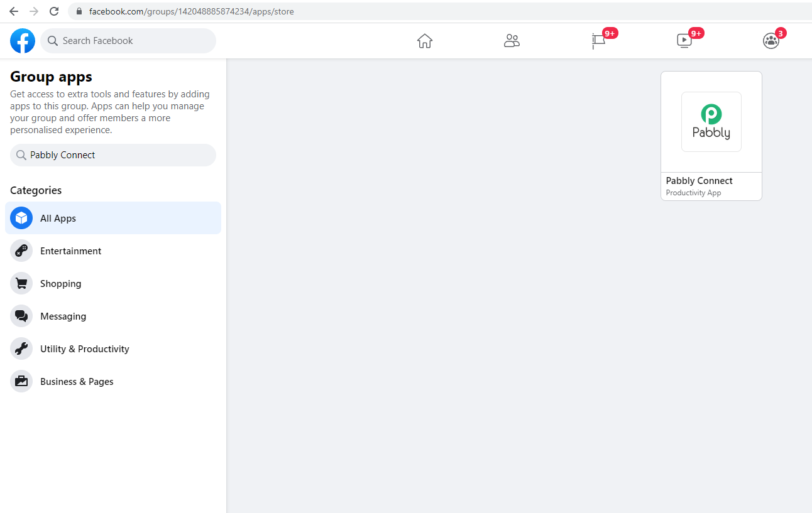Screen dimensions: 812x513
Task: Click the browser address bar URL
Action: coord(191,11)
